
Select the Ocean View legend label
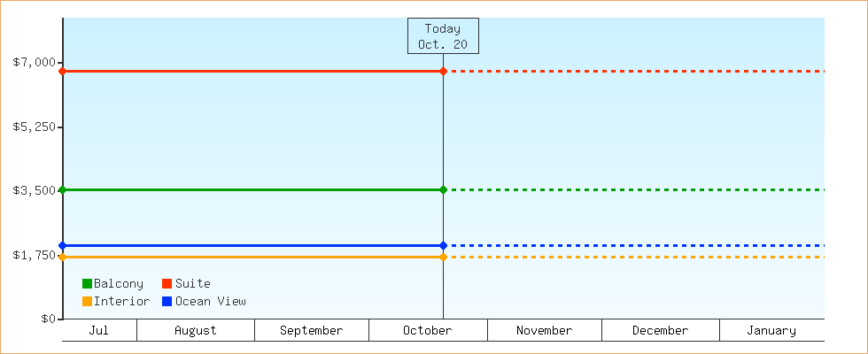coord(210,301)
